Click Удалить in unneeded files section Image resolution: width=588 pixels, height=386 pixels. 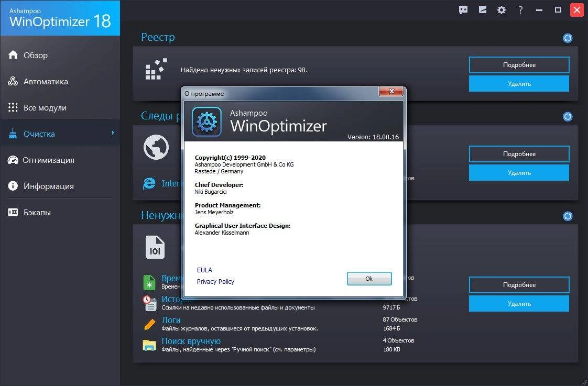[519, 304]
